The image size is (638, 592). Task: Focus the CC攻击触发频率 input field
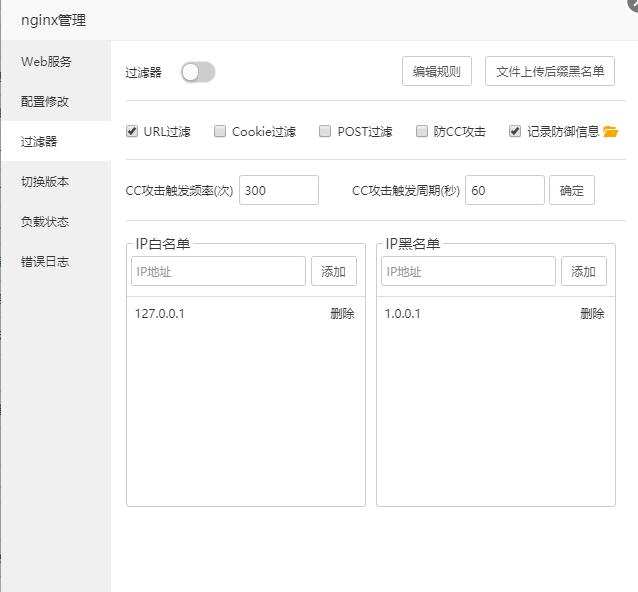pyautogui.click(x=279, y=190)
